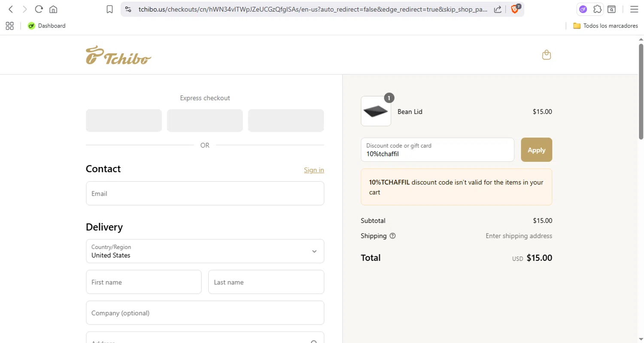Click the 10%TCHAFFIL invalid code message

coord(456,187)
